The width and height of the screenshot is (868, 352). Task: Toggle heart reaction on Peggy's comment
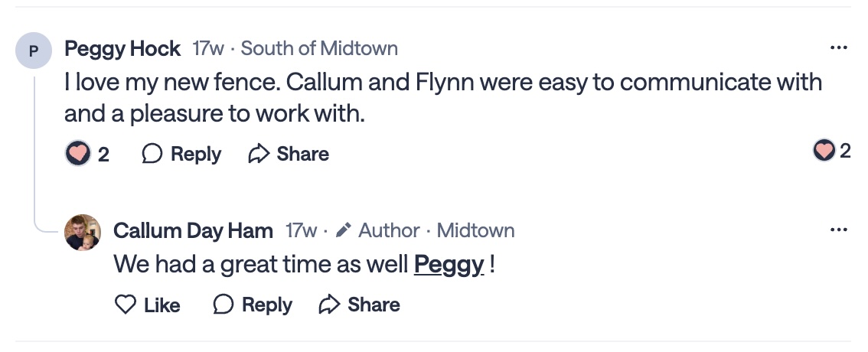click(x=78, y=154)
